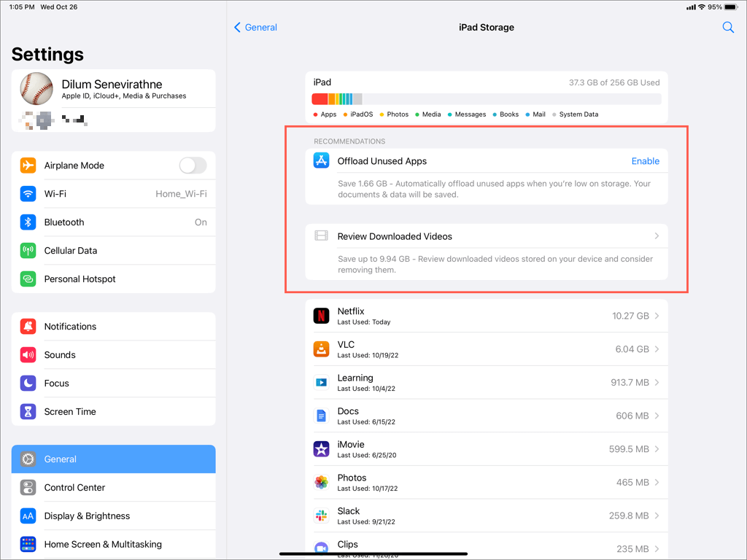This screenshot has height=560, width=747.
Task: Go back to General
Action: [x=256, y=27]
